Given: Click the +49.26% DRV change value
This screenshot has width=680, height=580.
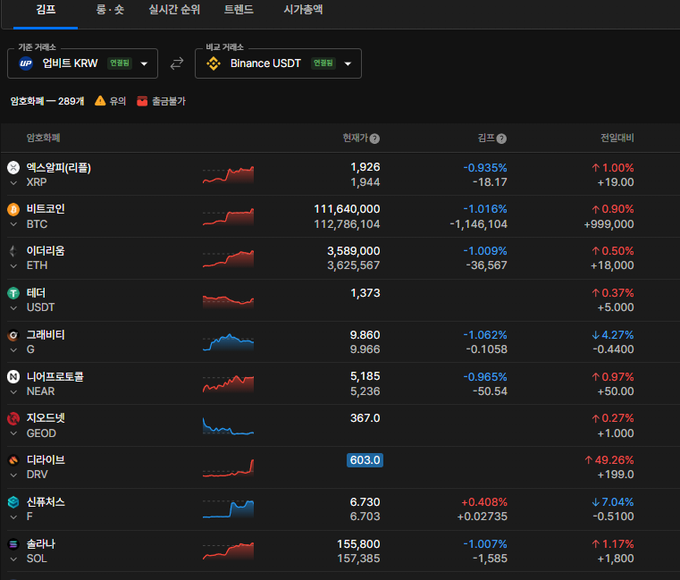Looking at the screenshot, I should pos(609,460).
